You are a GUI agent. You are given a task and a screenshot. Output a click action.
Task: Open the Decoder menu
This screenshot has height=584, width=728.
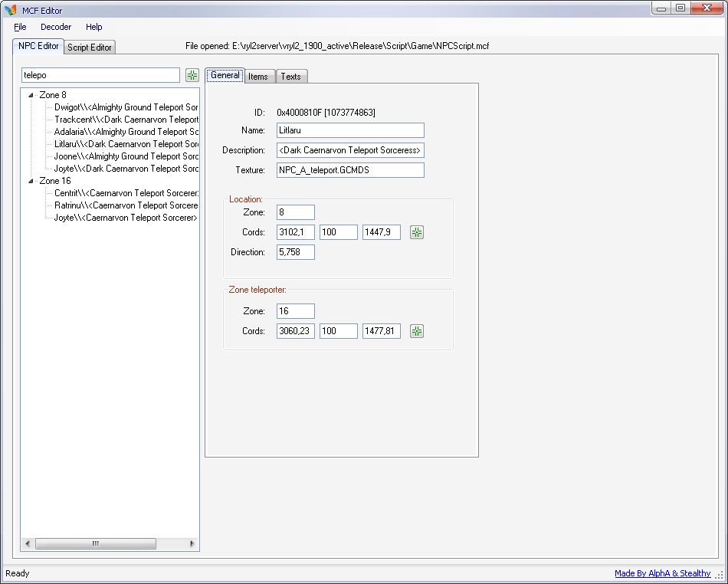[56, 27]
